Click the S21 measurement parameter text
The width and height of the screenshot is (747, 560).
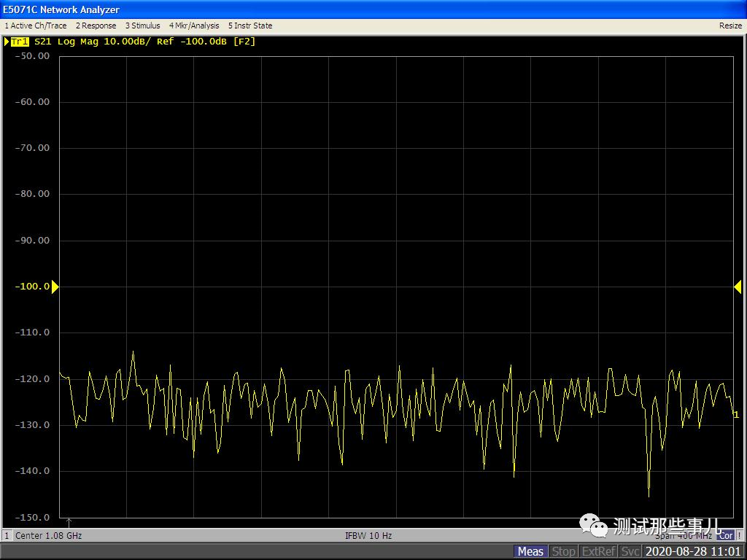[x=42, y=42]
